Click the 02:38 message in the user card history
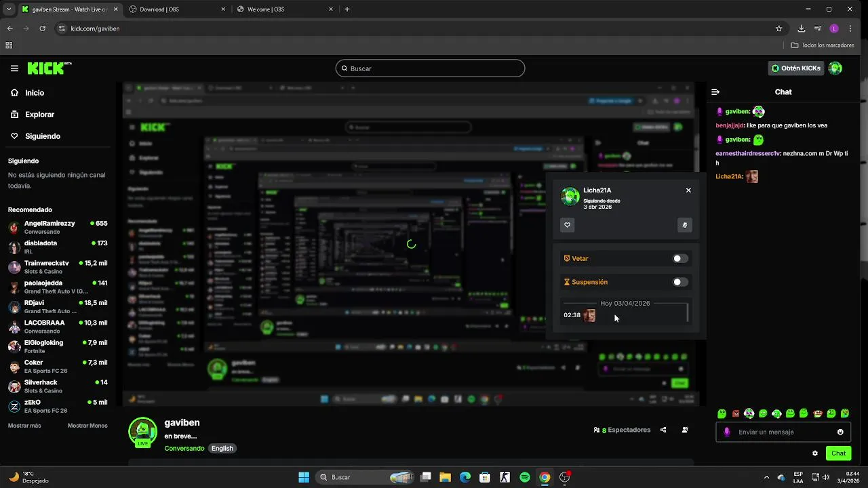The height and width of the screenshot is (488, 868). (580, 315)
